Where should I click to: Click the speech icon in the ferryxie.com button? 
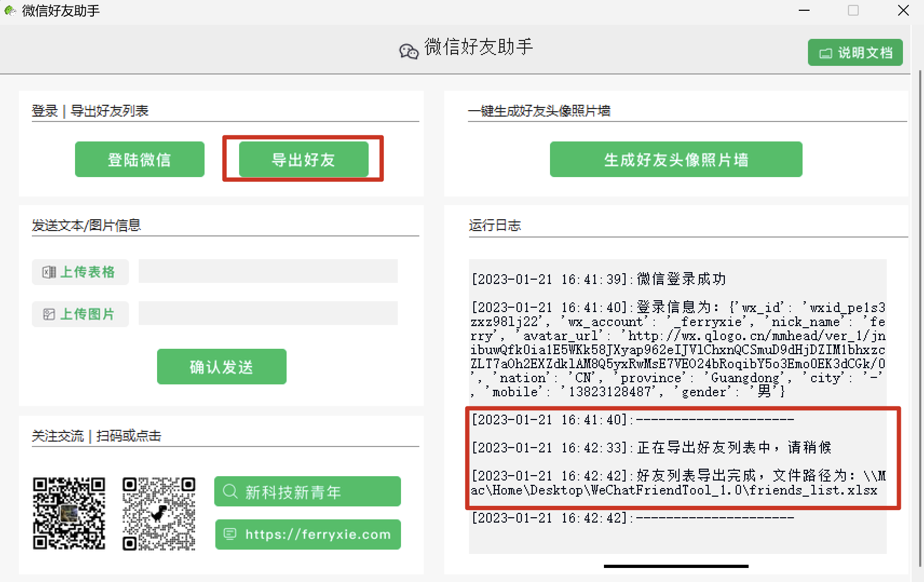[230, 534]
